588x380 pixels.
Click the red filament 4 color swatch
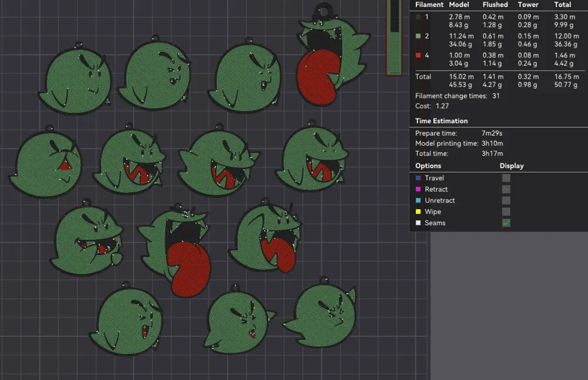click(x=418, y=55)
